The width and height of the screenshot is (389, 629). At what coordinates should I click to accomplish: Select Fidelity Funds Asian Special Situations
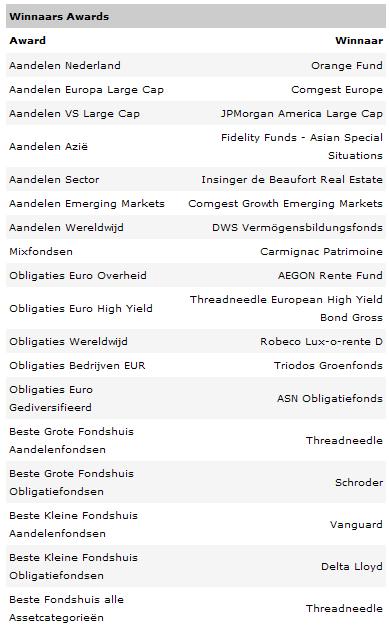pyautogui.click(x=302, y=146)
